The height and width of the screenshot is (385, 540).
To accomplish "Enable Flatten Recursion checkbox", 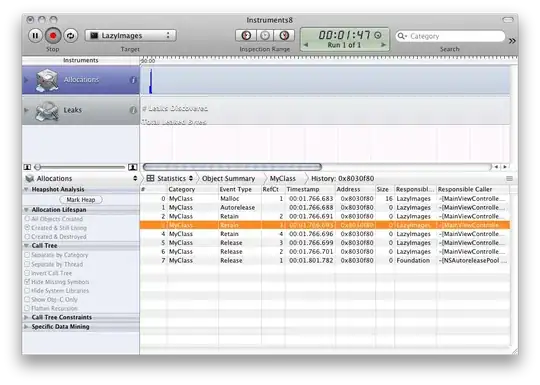I will (x=27, y=308).
